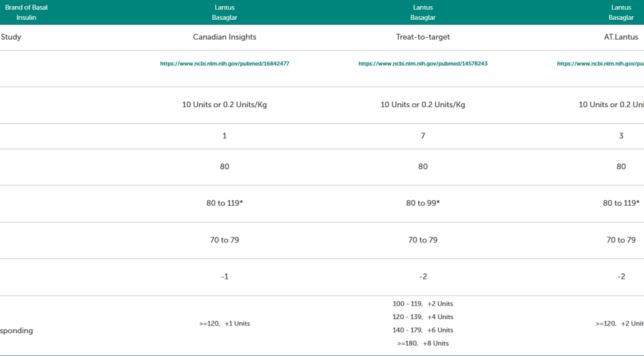Click the "100 - 119, +2 Units" line
Viewport: 644px width, 357px height.
pyautogui.click(x=423, y=304)
